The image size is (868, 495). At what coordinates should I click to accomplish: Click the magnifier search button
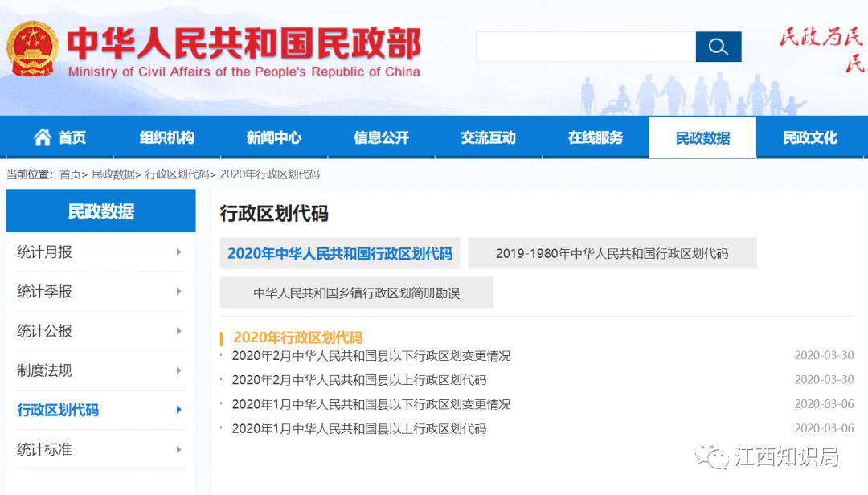718,47
